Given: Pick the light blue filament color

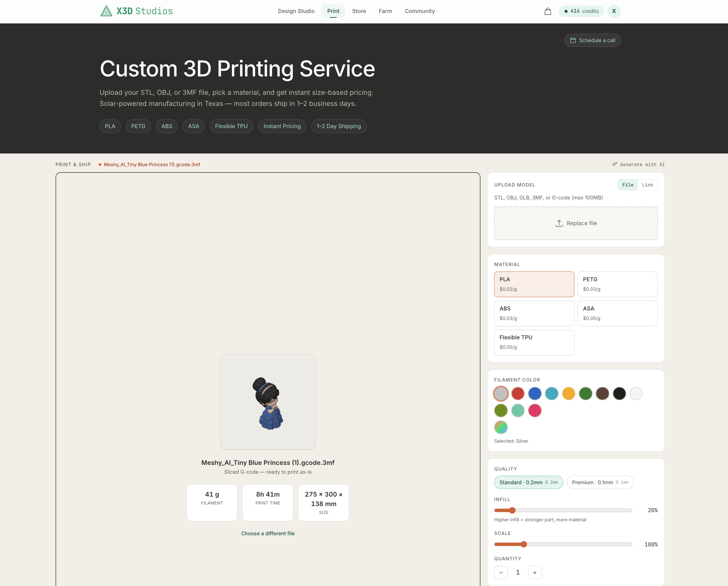Looking at the screenshot, I should point(551,394).
